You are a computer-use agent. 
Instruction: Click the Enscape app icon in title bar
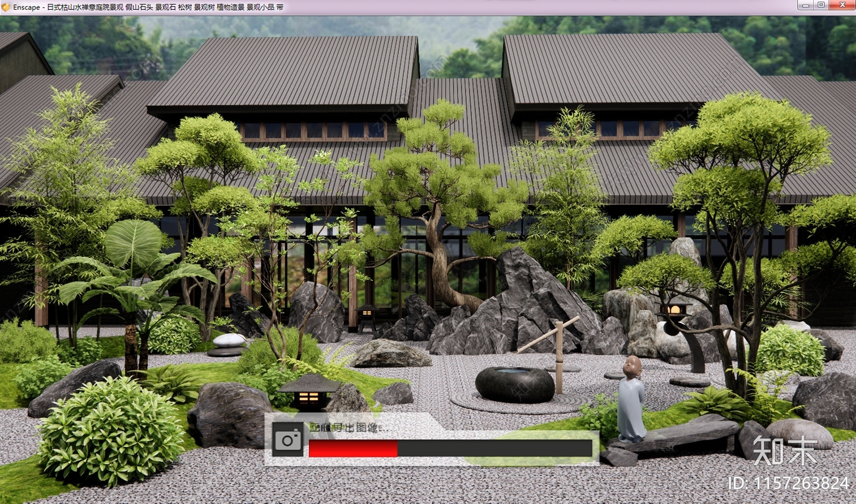click(x=6, y=7)
